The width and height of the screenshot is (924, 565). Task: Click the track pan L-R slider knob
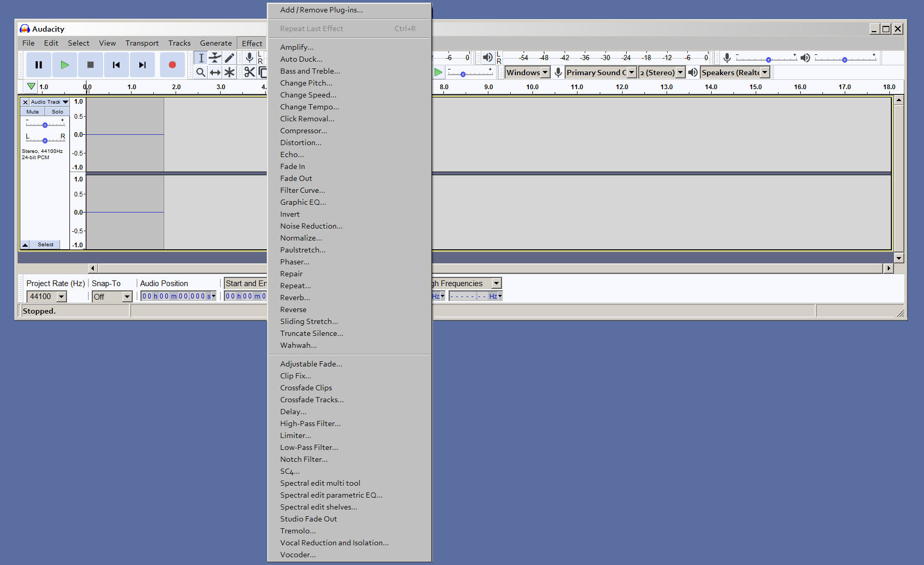pyautogui.click(x=45, y=140)
